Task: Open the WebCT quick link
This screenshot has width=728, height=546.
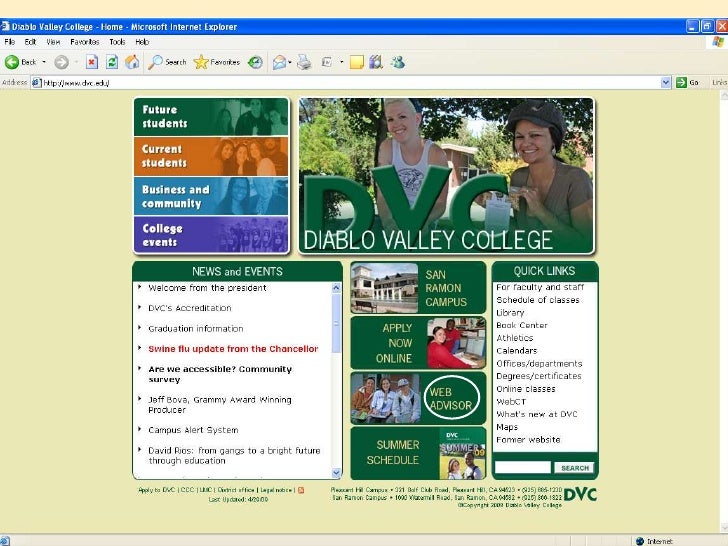Action: point(511,401)
